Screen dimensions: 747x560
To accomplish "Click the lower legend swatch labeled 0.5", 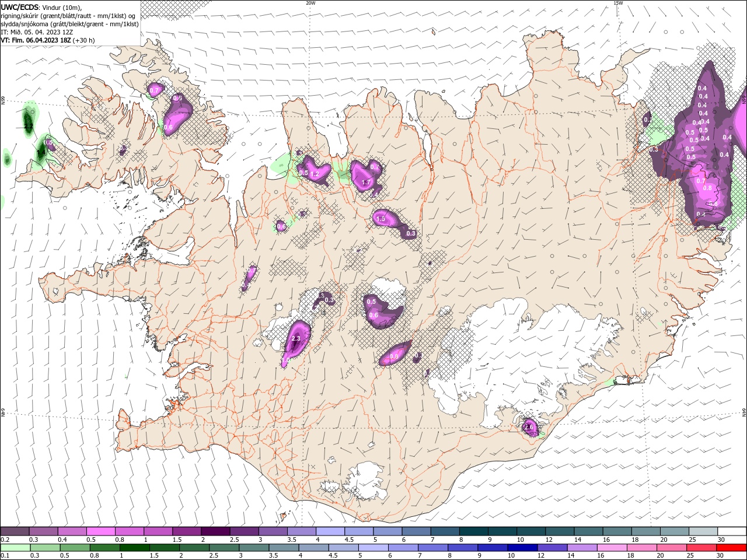I will click(75, 548).
